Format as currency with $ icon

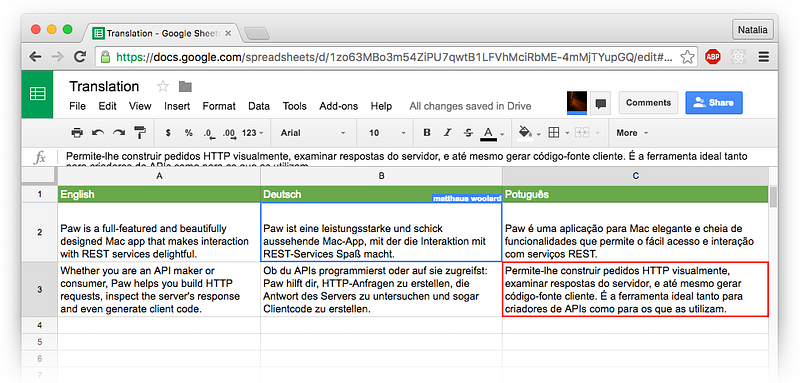tap(168, 133)
